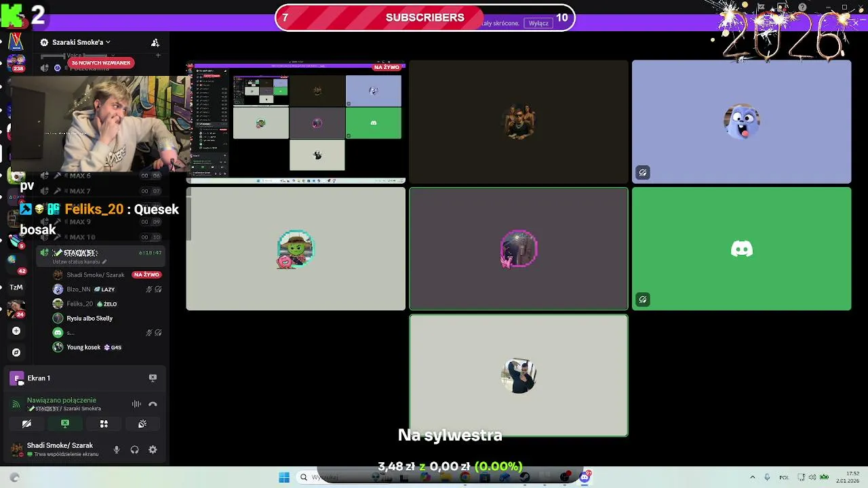Screen dimensions: 868x488
Task: Open the activities launcher button
Action: pos(104,424)
